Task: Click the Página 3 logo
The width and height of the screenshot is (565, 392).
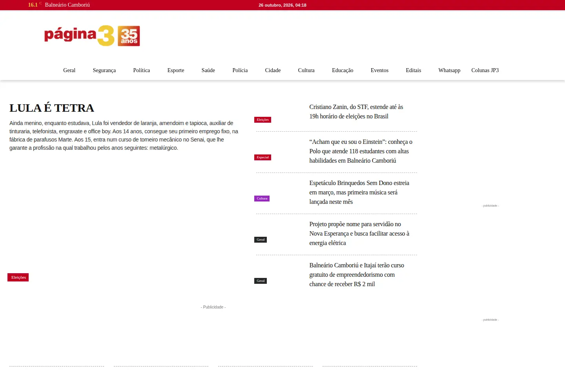Action: [92, 36]
